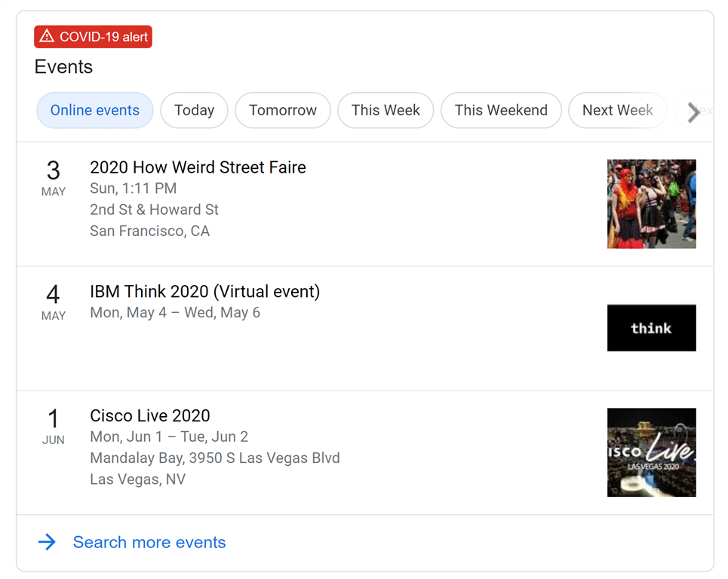728x579 pixels.
Task: Click the 1 JUN date badge
Action: tap(54, 427)
